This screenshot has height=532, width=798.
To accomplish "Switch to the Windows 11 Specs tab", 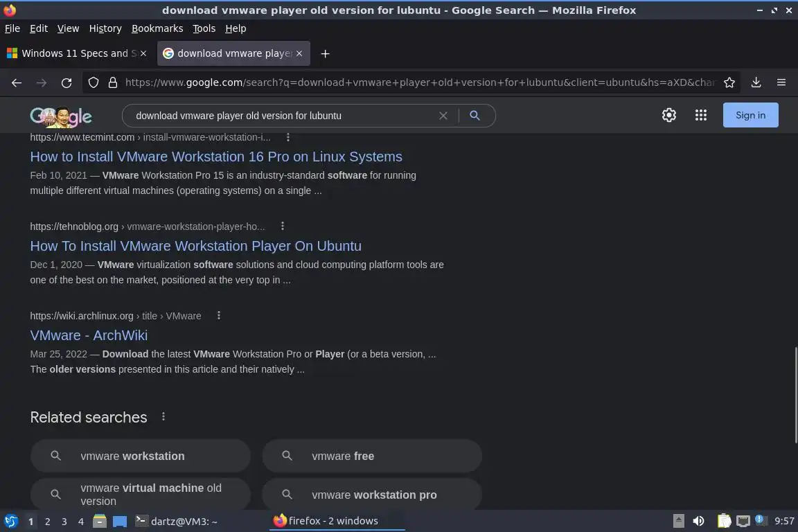I will (x=76, y=53).
